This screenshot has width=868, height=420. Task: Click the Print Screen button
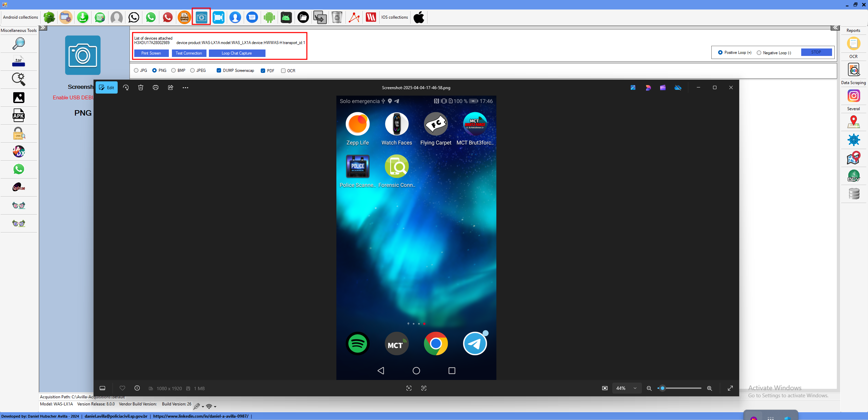click(x=151, y=53)
